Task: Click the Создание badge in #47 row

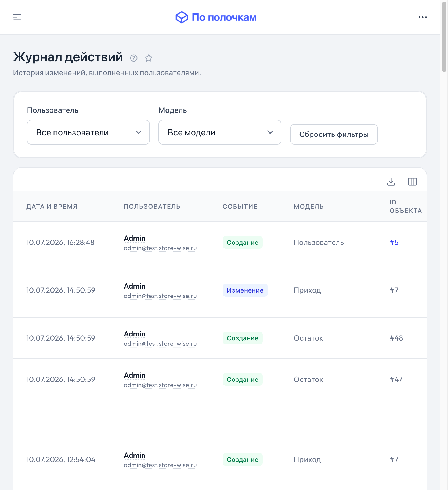Action: coord(243,379)
